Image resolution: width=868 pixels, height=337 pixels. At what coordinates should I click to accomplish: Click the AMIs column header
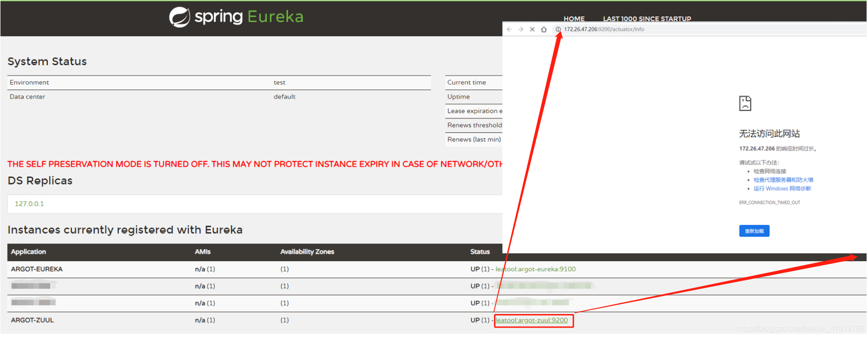coord(203,252)
